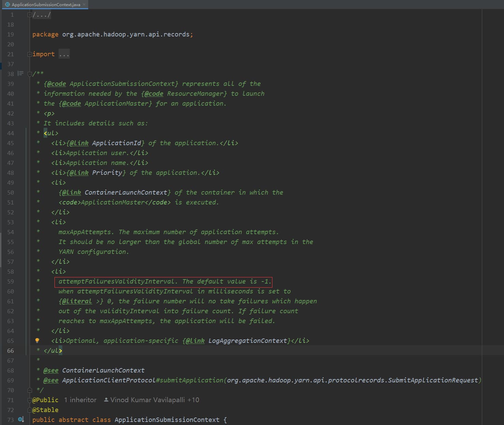
Task: Click the folded import ellipsis placeholder
Action: 64,54
